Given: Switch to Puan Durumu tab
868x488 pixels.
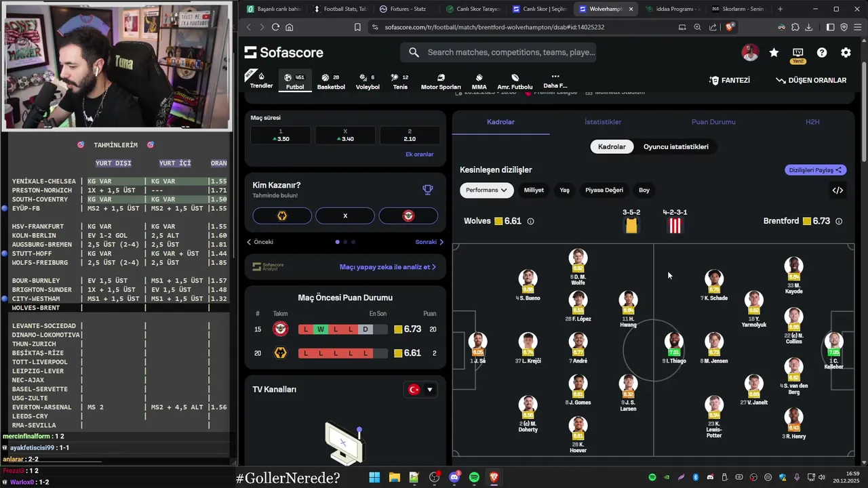Looking at the screenshot, I should pyautogui.click(x=713, y=122).
